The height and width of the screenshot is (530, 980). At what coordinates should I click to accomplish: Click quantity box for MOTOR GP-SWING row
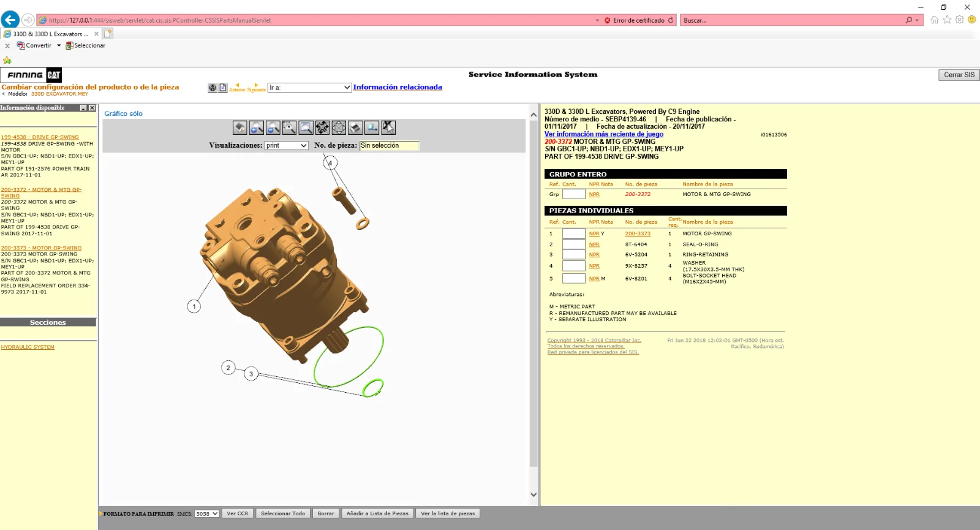coord(573,233)
